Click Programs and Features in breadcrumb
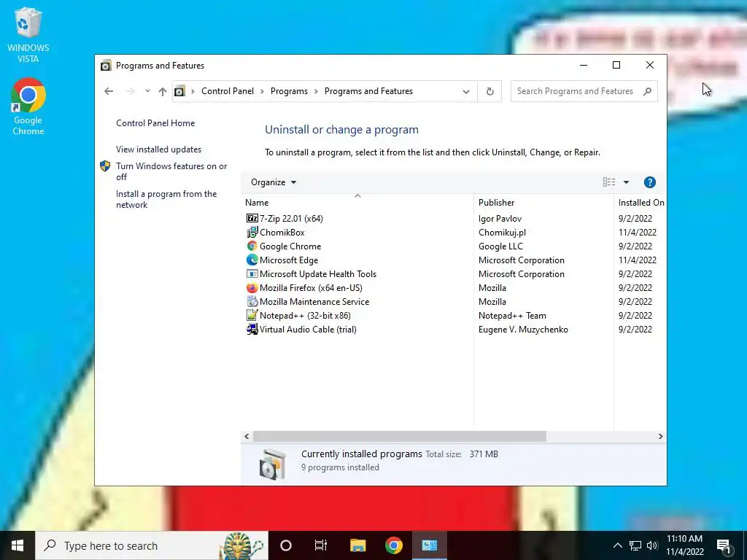747x560 pixels. pos(368,91)
